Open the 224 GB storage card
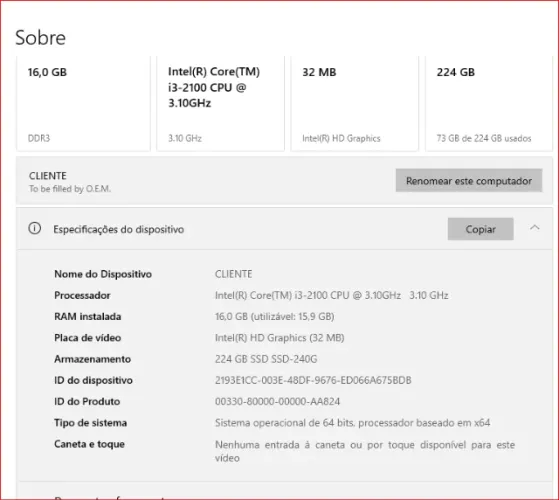Screen dimensions: 559x500 click(x=489, y=103)
